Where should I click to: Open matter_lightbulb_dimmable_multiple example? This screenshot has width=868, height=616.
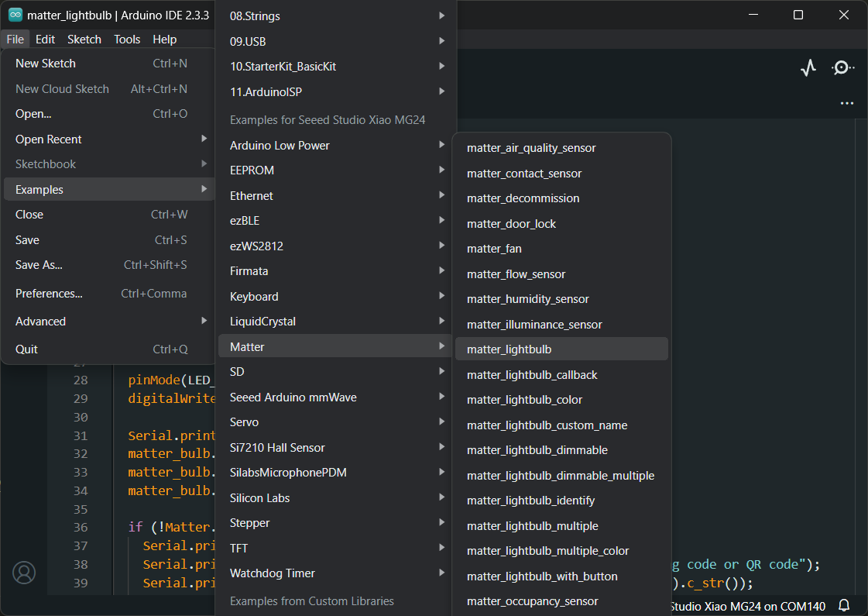(561, 476)
